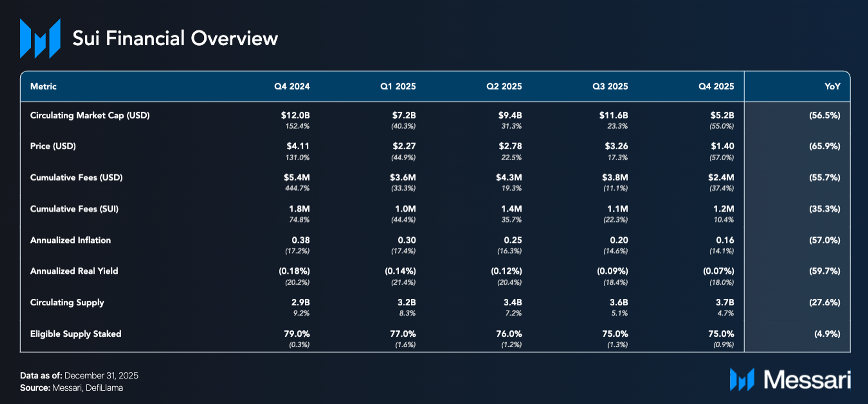This screenshot has width=868, height=404.
Task: Click the '$2.78' price value
Action: (x=510, y=146)
